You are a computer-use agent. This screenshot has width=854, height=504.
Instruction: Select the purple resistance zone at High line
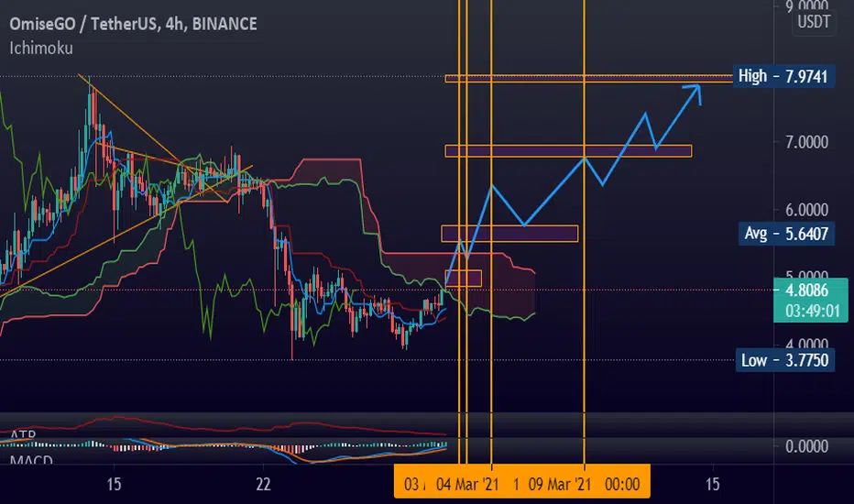point(588,79)
